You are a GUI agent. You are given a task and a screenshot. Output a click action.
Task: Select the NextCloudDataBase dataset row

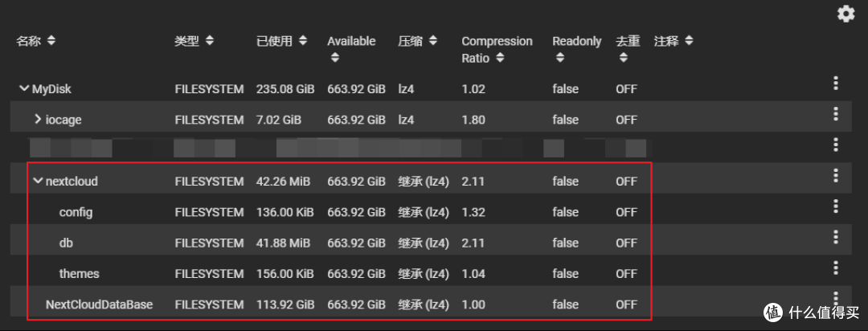click(99, 304)
